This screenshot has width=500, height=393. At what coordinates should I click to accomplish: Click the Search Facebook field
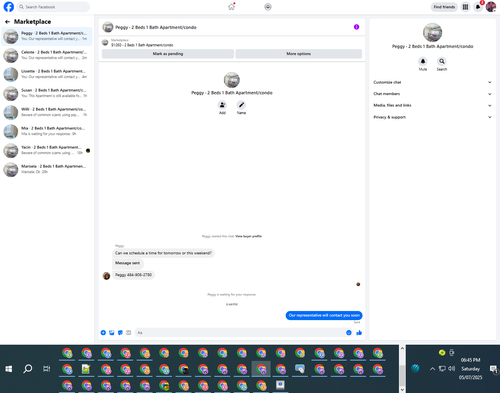[x=53, y=7]
